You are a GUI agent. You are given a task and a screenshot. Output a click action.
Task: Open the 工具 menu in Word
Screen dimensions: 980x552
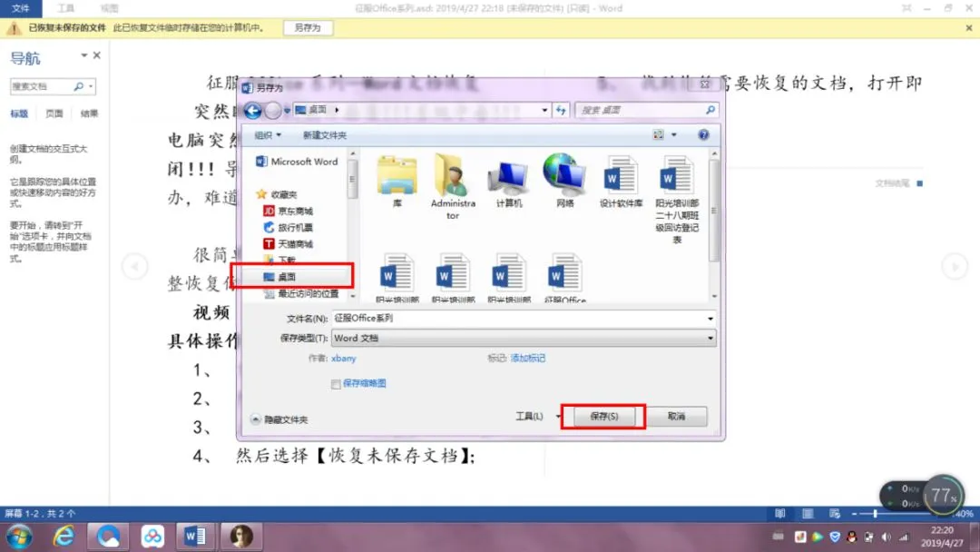click(65, 8)
